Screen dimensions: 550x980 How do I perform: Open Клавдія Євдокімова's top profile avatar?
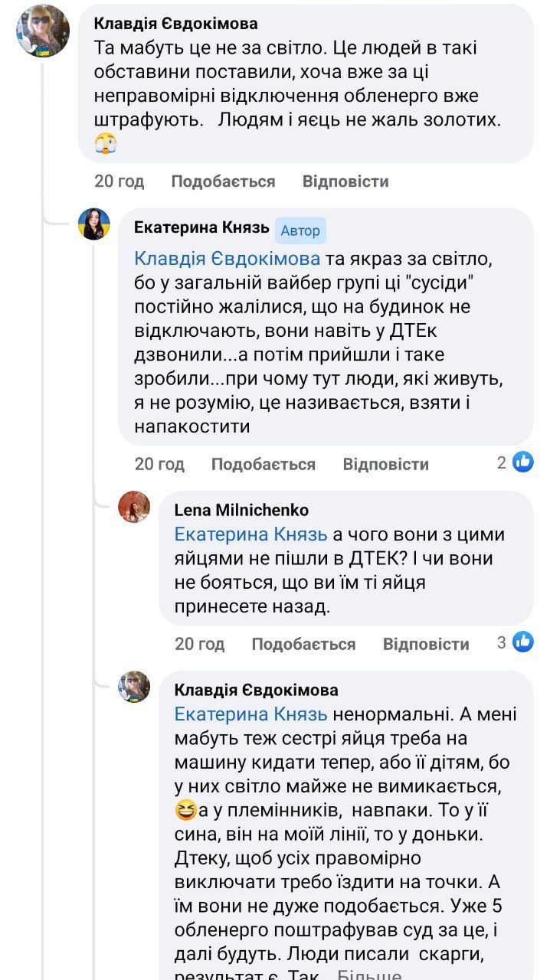coord(43,31)
